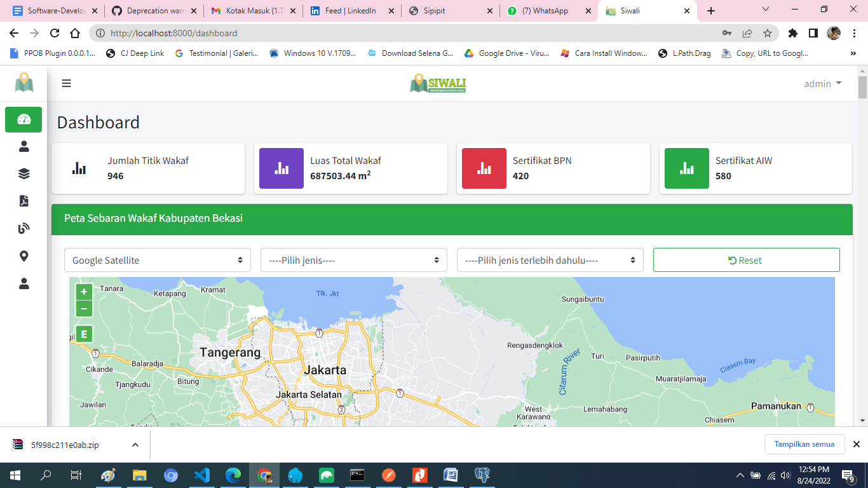This screenshot has width=868, height=488.
Task: Click the "Tampilkan semua" downloads button
Action: [804, 444]
